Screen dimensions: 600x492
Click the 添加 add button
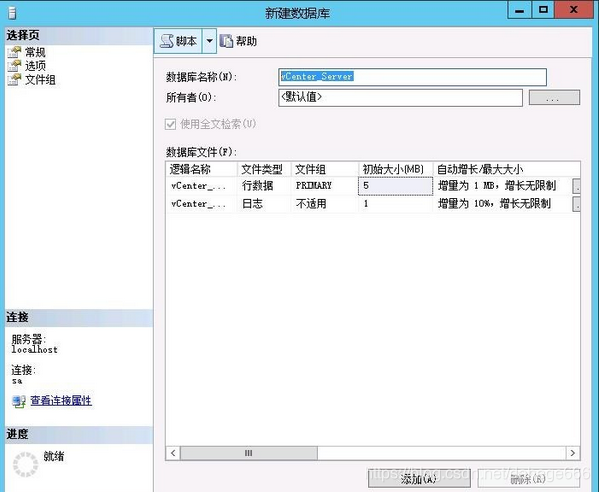click(x=419, y=479)
